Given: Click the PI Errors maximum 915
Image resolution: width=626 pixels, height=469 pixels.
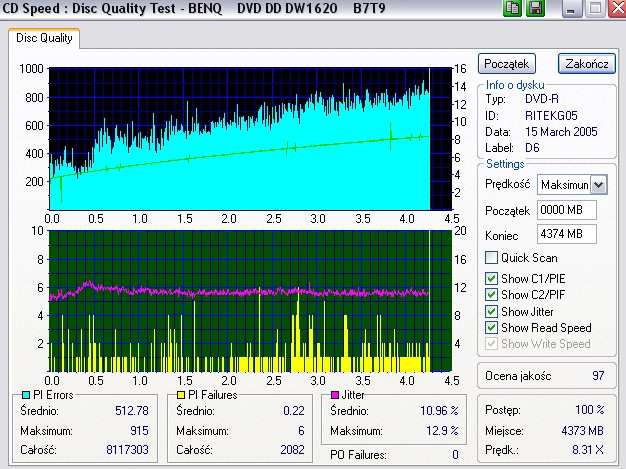Looking at the screenshot, I should (x=139, y=431).
